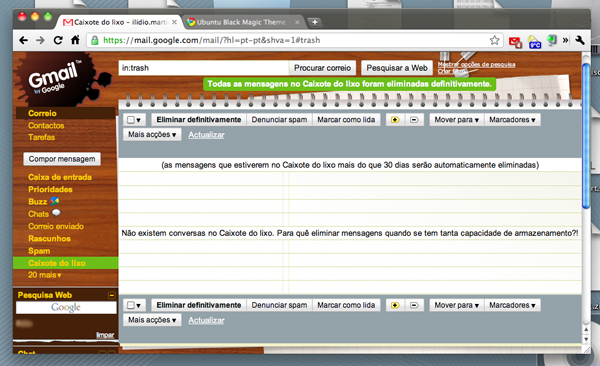Click the top Actualizar link
The width and height of the screenshot is (600, 366).
[x=206, y=135]
